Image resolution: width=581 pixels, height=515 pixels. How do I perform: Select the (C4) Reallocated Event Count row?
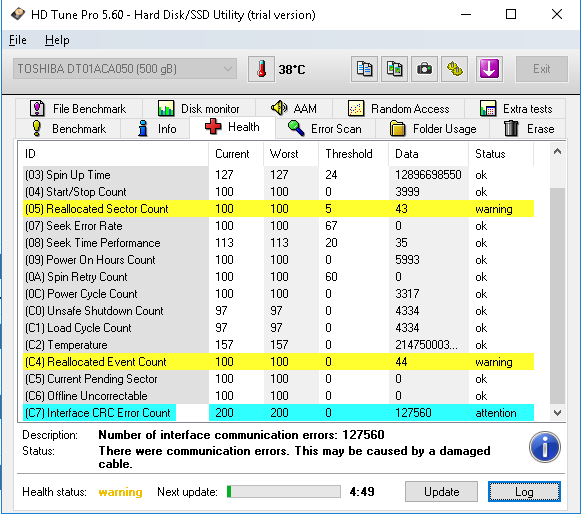[x=278, y=362]
